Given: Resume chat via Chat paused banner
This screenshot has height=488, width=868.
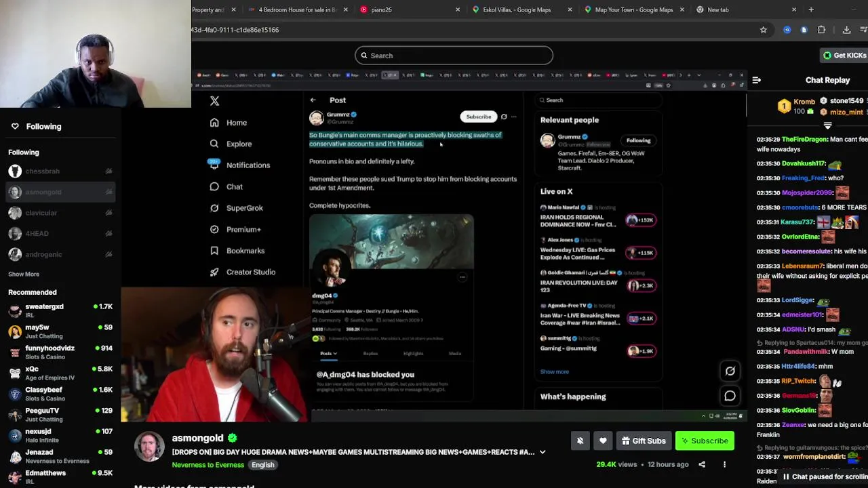Looking at the screenshot, I should [824, 476].
